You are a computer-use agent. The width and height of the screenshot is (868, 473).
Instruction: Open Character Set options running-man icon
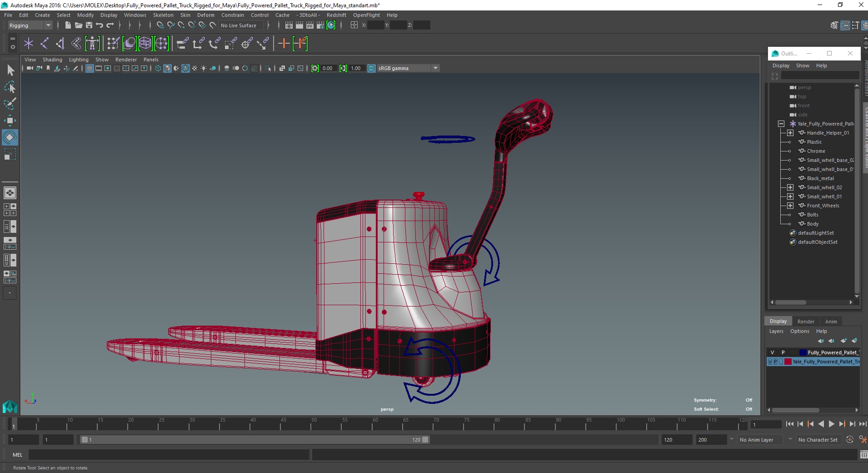tap(862, 440)
